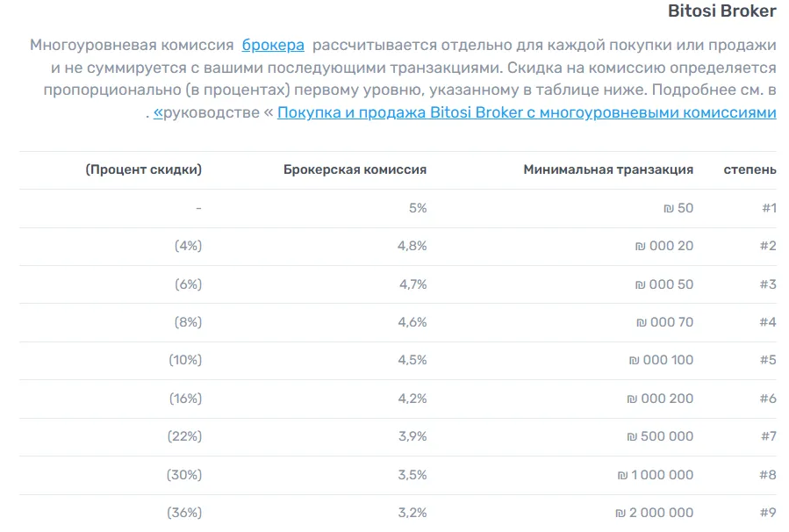Click the степень column header

pyautogui.click(x=750, y=169)
